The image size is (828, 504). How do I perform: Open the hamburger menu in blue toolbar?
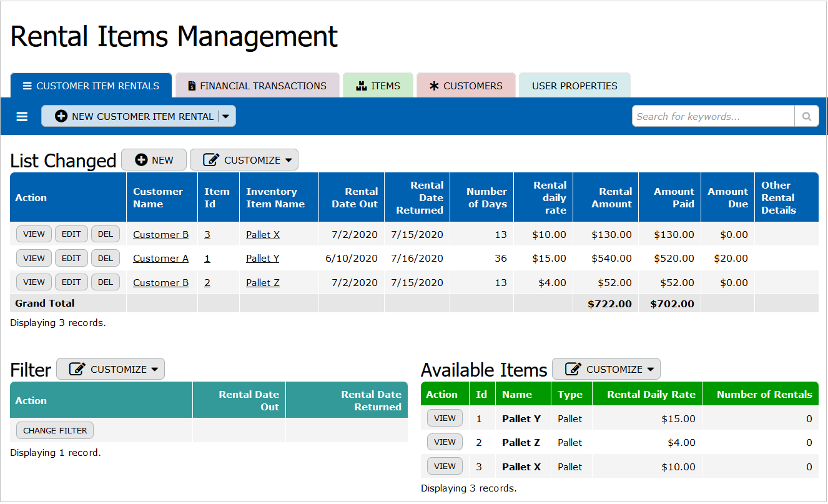coord(22,117)
